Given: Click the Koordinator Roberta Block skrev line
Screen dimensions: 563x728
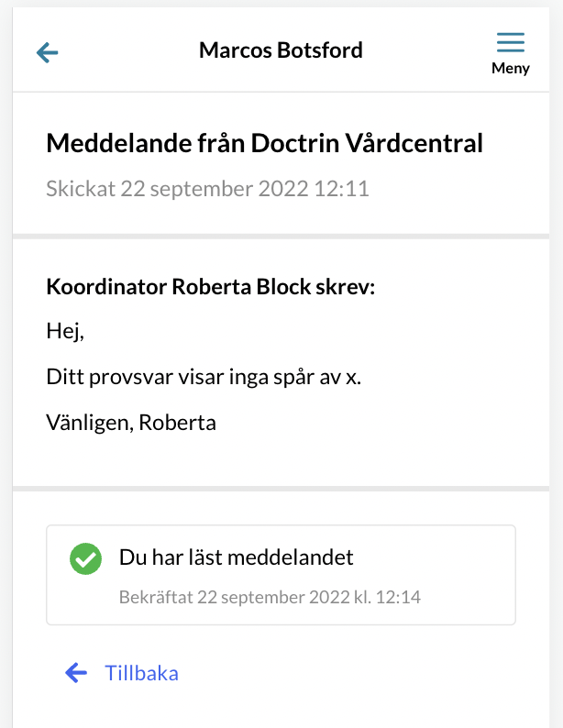Looking at the screenshot, I should click(210, 287).
